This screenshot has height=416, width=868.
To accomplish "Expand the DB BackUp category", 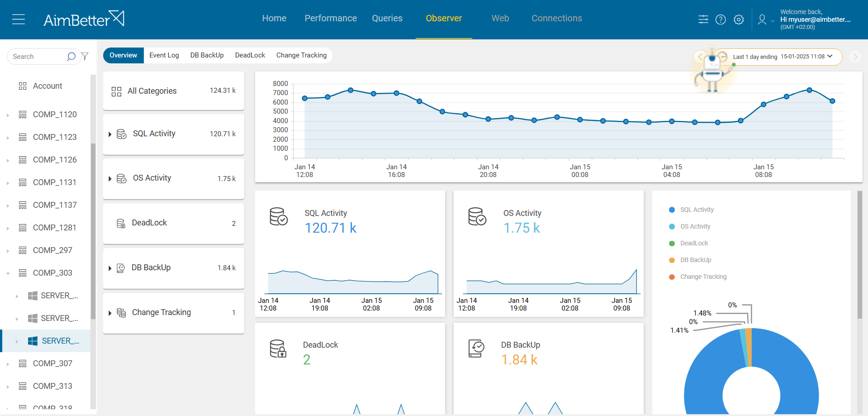I will tap(110, 268).
